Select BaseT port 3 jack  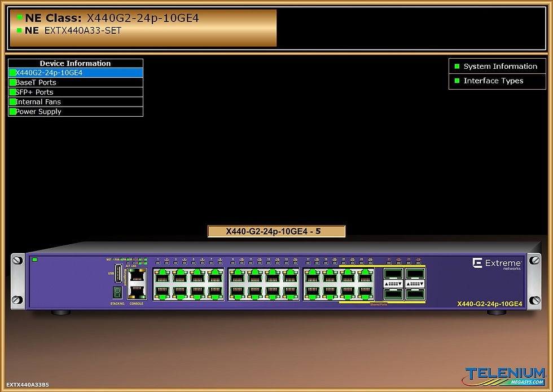179,276
